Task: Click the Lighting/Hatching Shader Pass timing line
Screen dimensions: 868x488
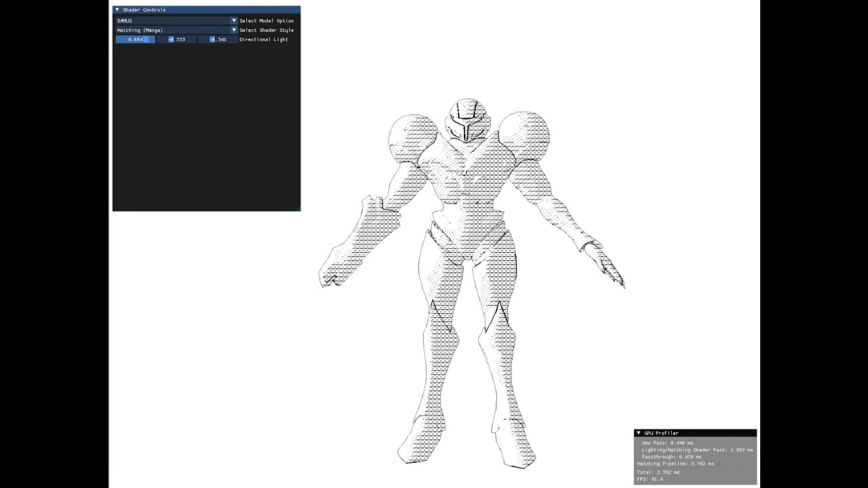Action: point(697,450)
